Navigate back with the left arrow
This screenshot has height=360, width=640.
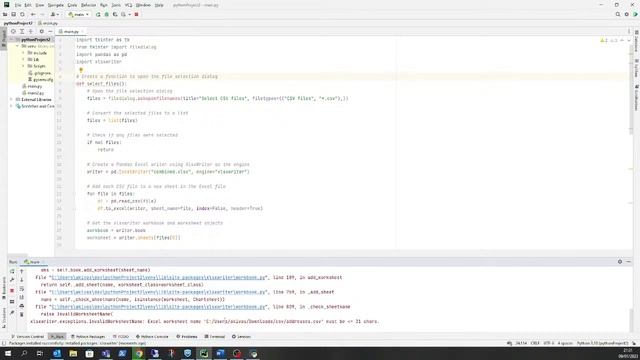[33, 14]
